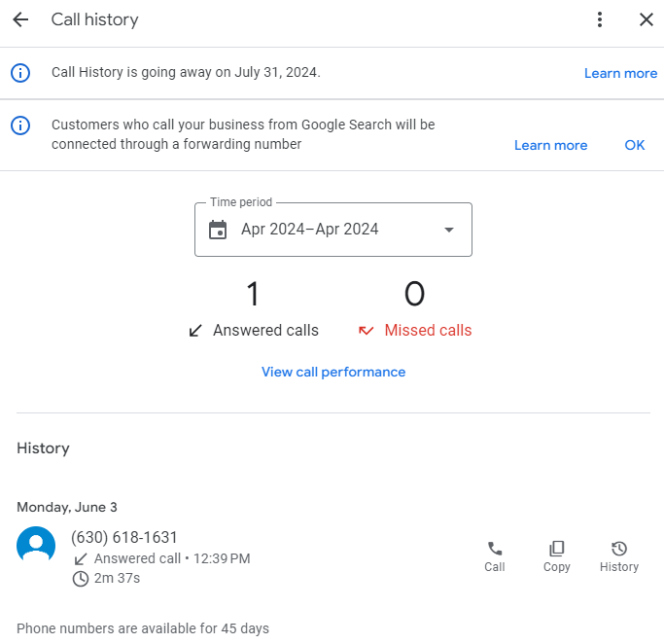Click 'Phone numbers are available for 45 days'
The height and width of the screenshot is (644, 664).
pyautogui.click(x=143, y=628)
